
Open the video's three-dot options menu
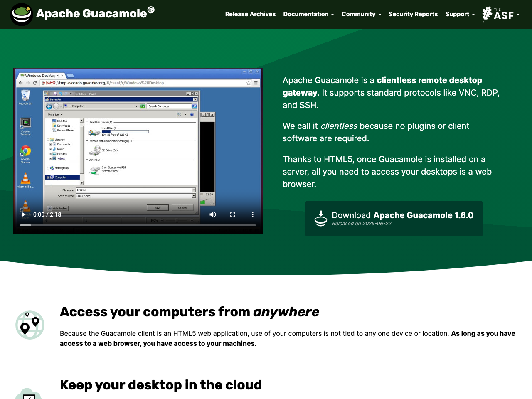252,214
